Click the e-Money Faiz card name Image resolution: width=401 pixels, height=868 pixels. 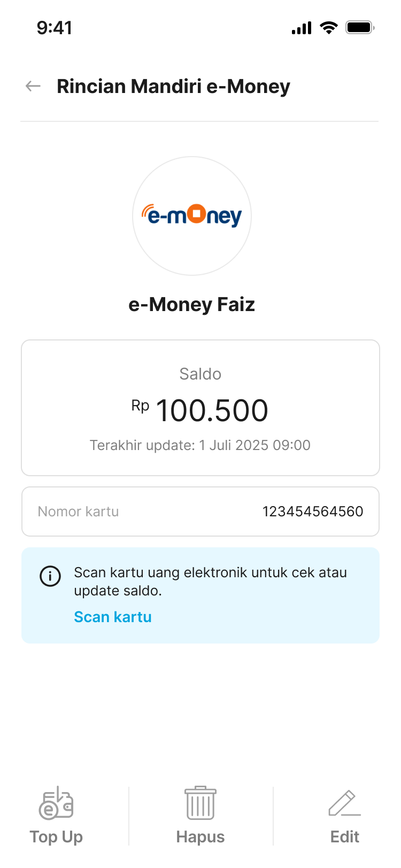point(192,305)
